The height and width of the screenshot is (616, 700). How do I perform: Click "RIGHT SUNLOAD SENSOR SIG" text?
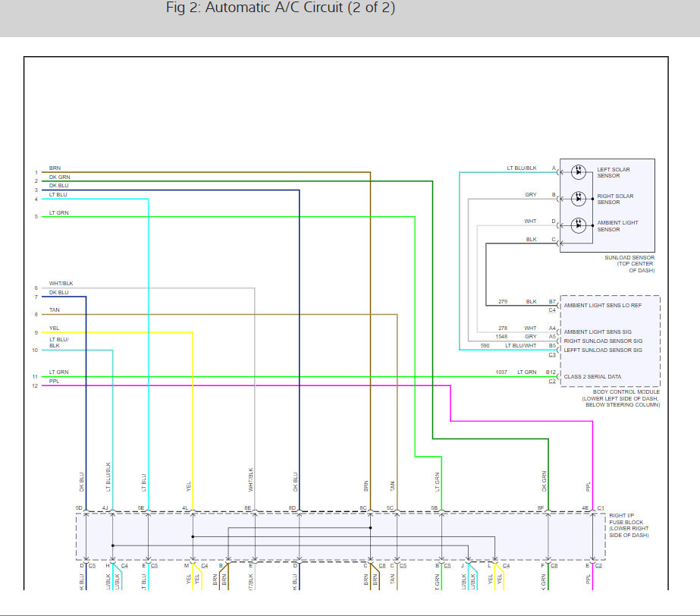tap(603, 341)
